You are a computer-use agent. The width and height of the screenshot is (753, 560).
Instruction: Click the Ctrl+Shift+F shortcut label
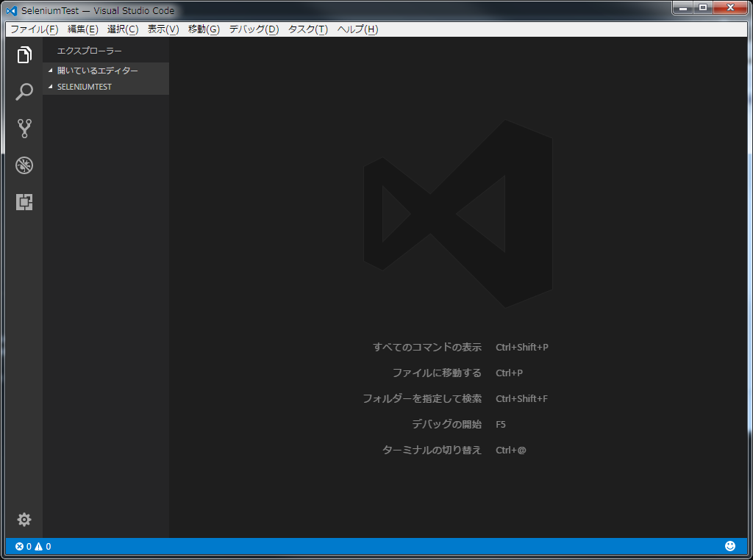[x=521, y=399]
